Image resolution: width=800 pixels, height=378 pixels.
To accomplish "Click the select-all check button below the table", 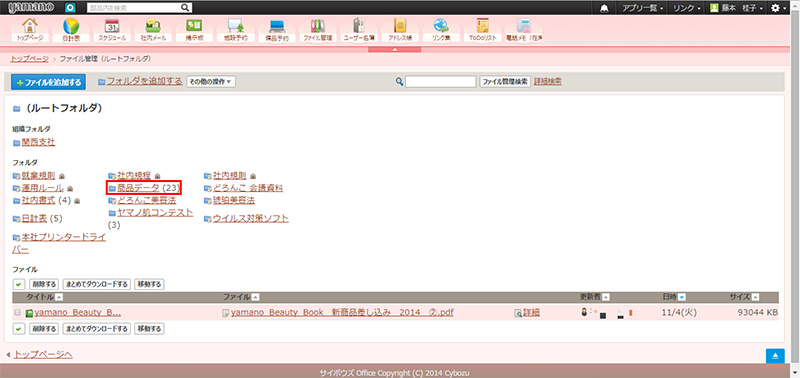I will (19, 329).
